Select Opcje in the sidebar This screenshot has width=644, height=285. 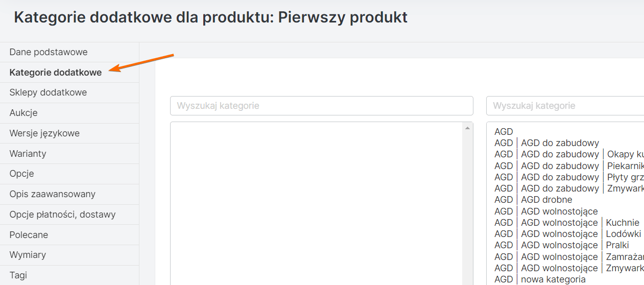point(21,174)
